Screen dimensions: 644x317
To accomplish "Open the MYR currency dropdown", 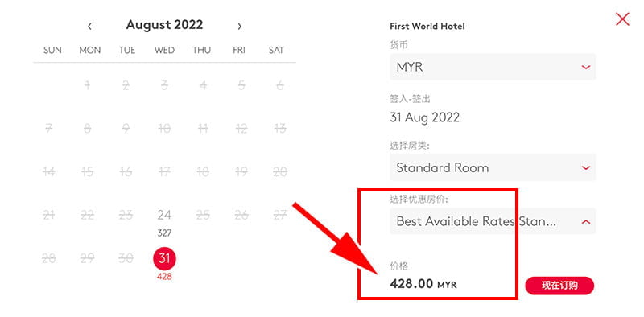I will 493,67.
